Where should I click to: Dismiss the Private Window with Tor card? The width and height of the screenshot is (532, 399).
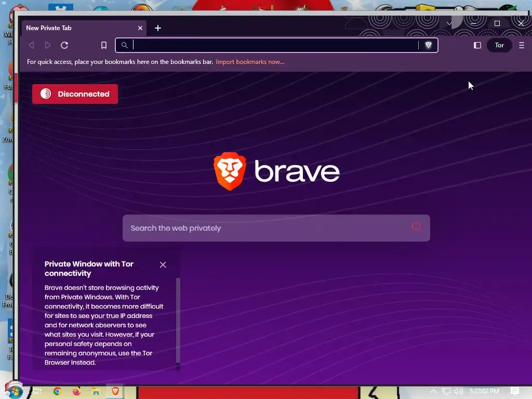pyautogui.click(x=163, y=264)
